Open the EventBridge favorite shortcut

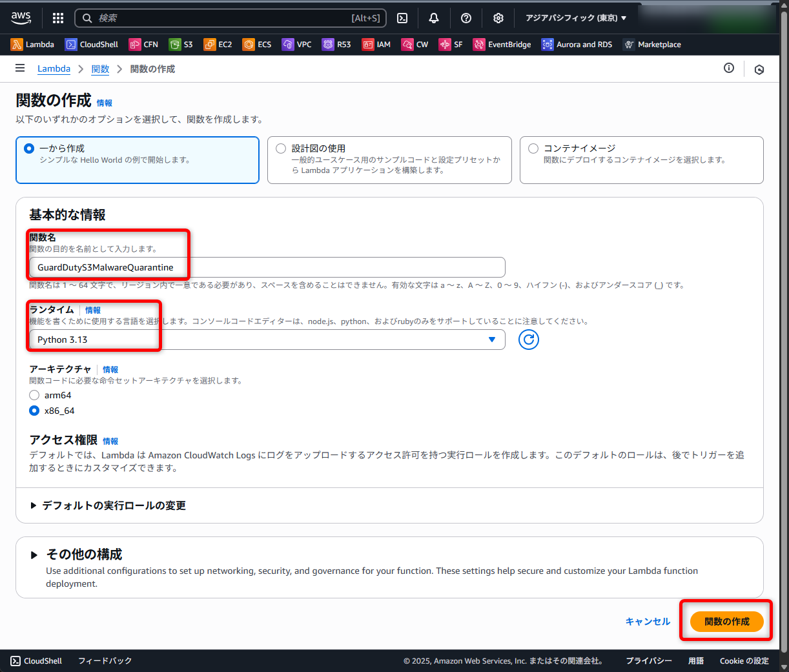click(x=502, y=45)
